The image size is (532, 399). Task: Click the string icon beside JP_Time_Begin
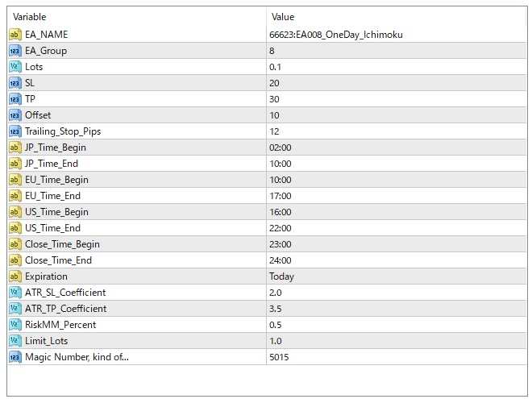pyautogui.click(x=15, y=148)
